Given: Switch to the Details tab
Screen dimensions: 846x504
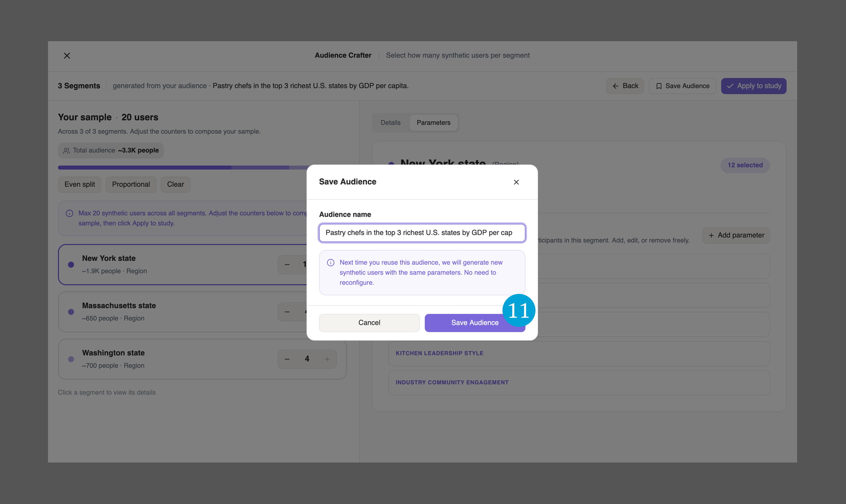Looking at the screenshot, I should (x=390, y=123).
